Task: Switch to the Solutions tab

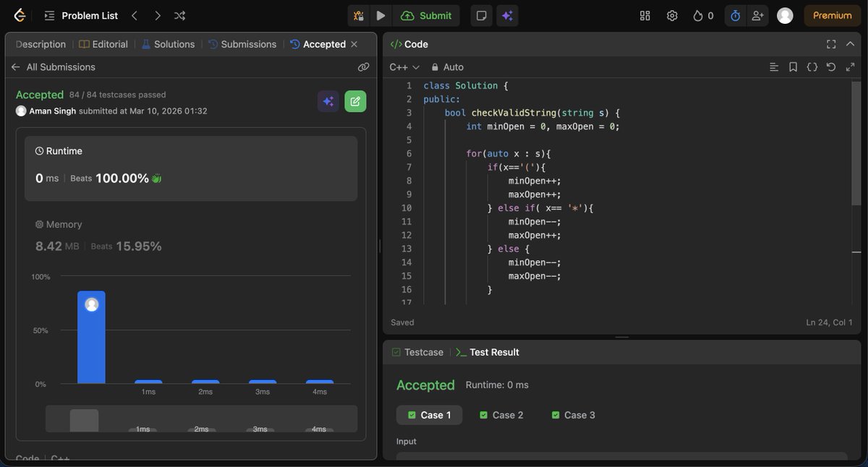Action: click(168, 44)
